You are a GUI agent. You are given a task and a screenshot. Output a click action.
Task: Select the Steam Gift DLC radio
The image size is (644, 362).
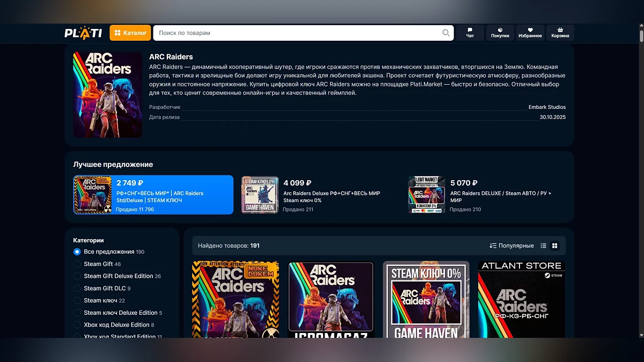[x=77, y=289]
